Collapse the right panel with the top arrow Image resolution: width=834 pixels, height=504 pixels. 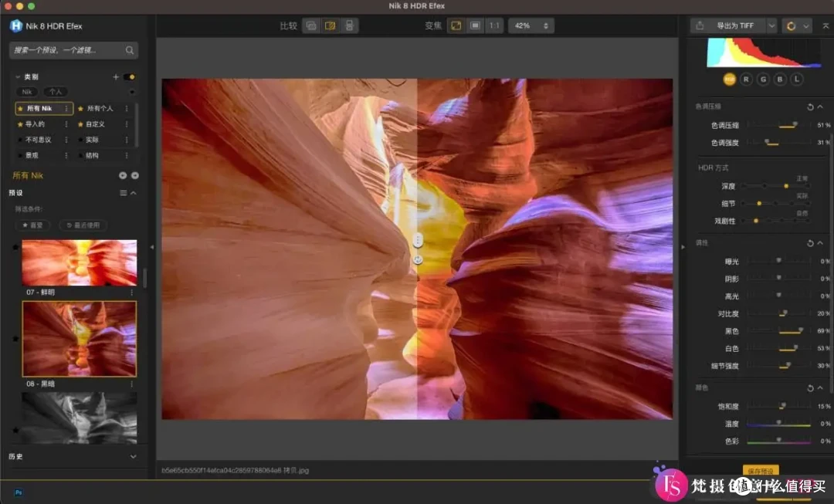(826, 25)
